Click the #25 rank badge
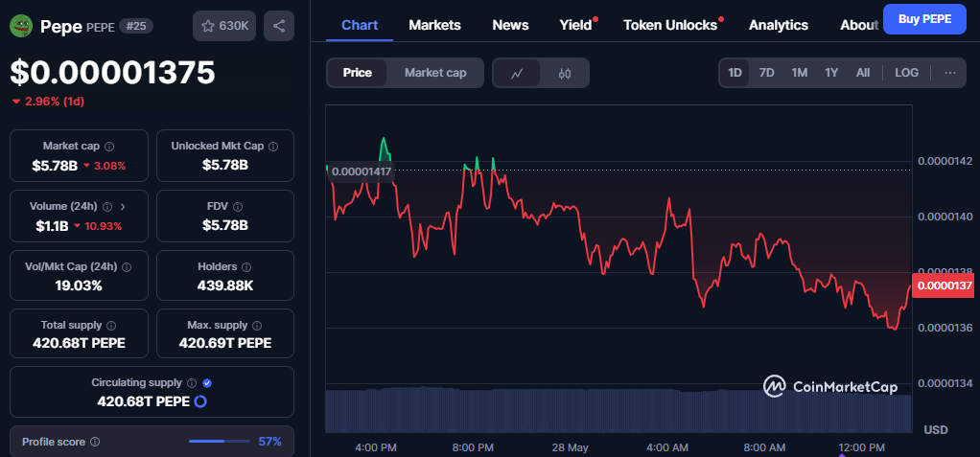The width and height of the screenshot is (980, 457). [135, 26]
